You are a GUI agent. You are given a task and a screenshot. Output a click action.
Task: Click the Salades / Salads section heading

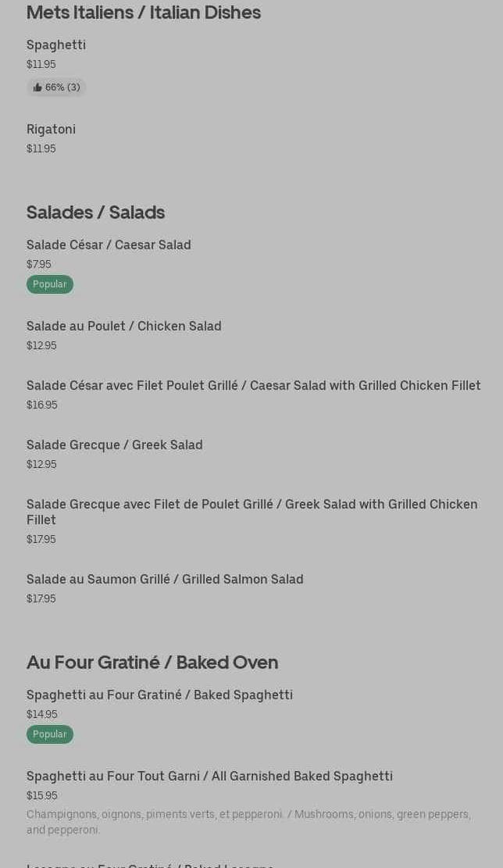[x=96, y=212]
